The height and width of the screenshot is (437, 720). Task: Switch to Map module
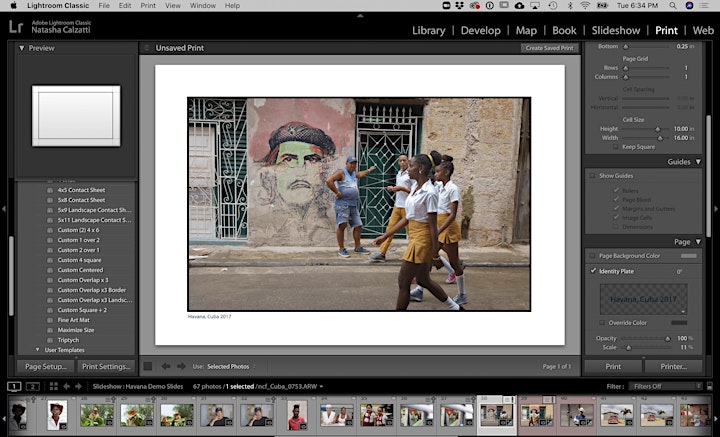pos(526,31)
